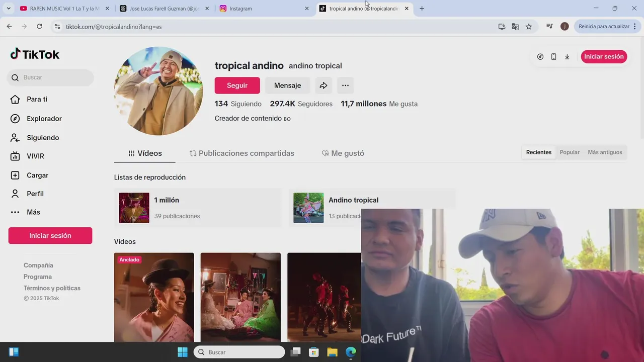Open the profile three-dot options button
The height and width of the screenshot is (362, 644).
[x=345, y=85]
